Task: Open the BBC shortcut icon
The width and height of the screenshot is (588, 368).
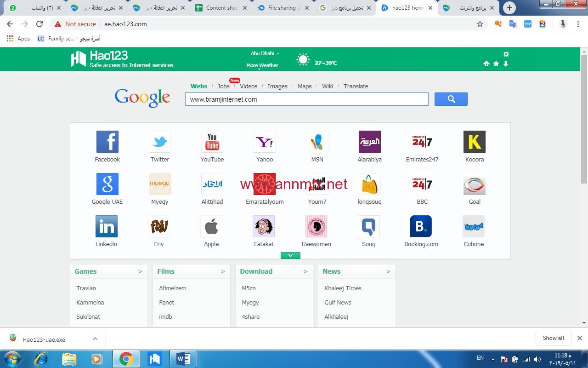Action: coord(422,184)
